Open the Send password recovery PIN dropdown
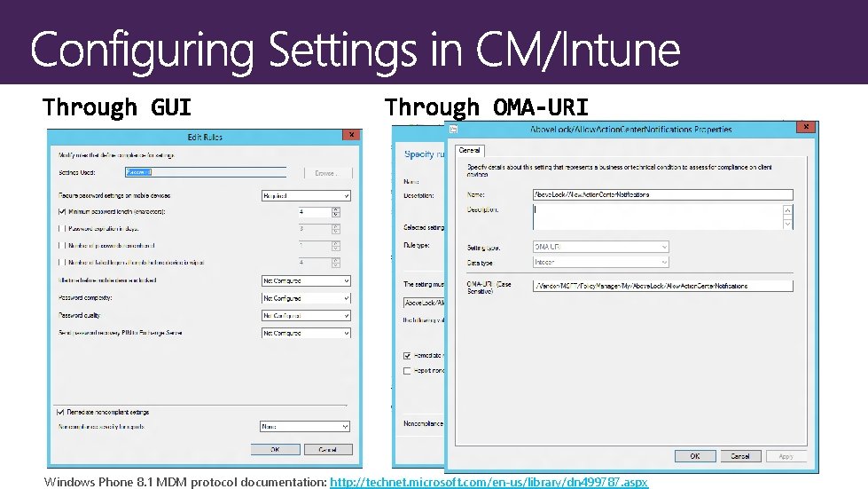The width and height of the screenshot is (868, 489). 306,333
